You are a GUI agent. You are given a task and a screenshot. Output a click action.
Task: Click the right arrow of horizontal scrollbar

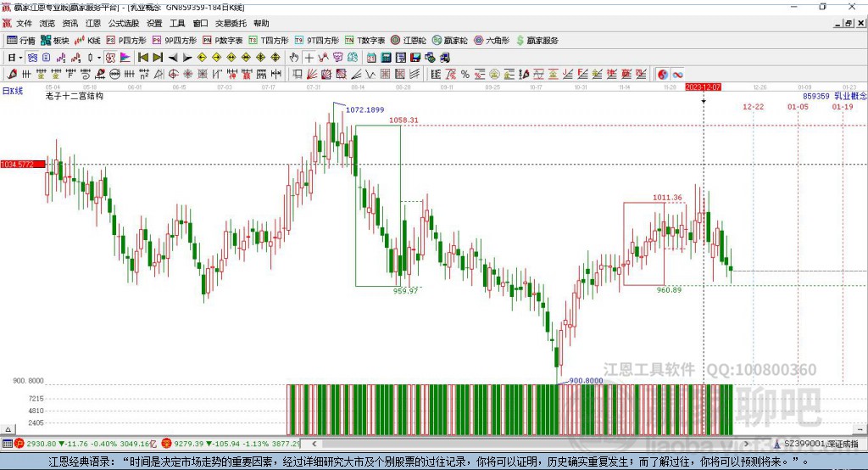(746, 444)
